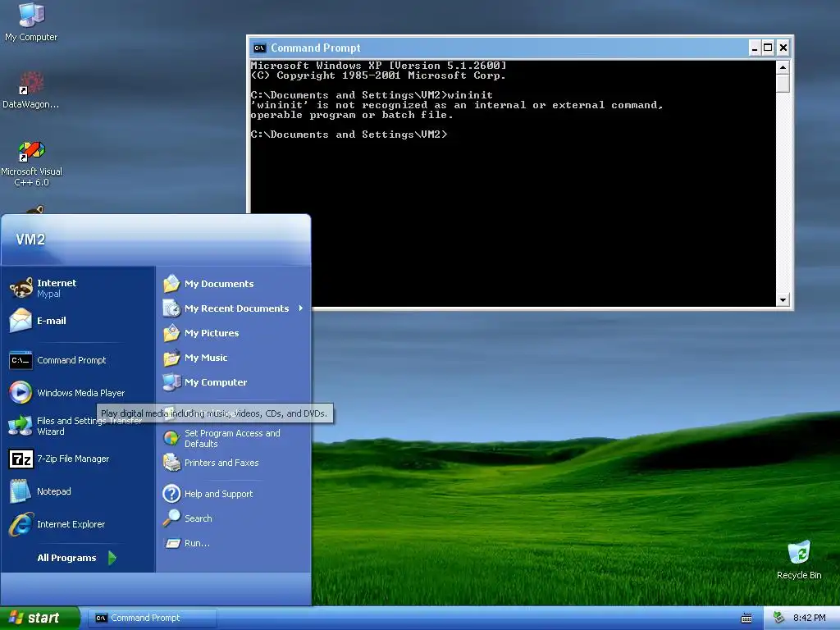This screenshot has height=630, width=840.
Task: Open Search from the Start menu
Action: click(234, 518)
